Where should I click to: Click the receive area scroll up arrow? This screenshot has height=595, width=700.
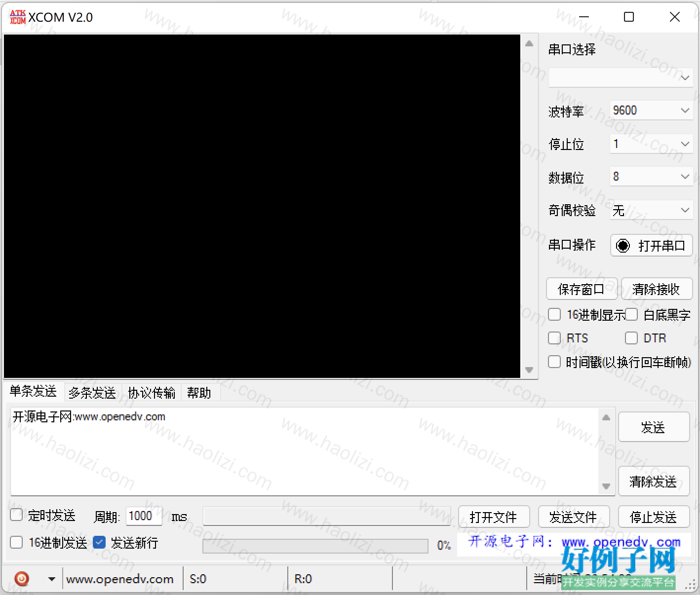[529, 43]
